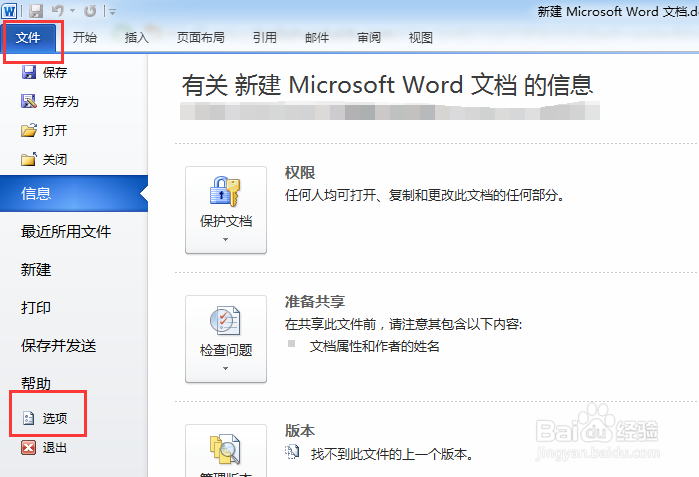Choose 打开 in the File menu
The height and width of the screenshot is (477, 699).
55,131
